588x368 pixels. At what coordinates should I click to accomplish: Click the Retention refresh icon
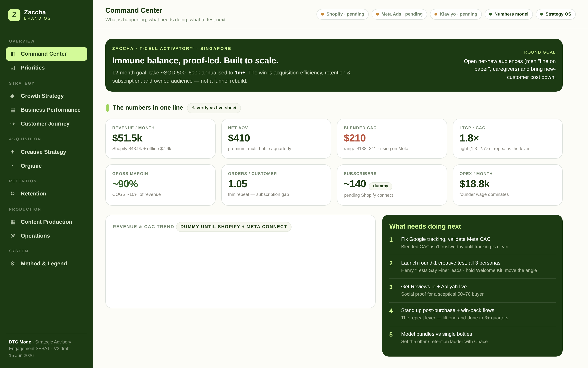13,194
